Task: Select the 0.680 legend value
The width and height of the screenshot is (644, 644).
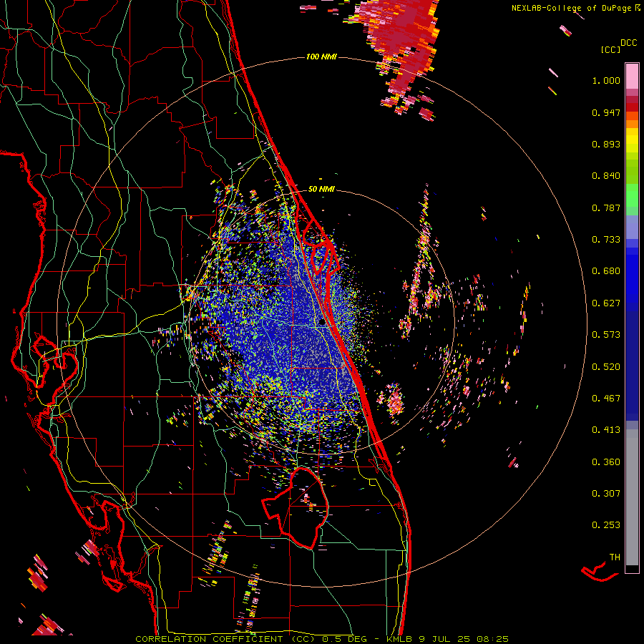Action: pos(606,271)
